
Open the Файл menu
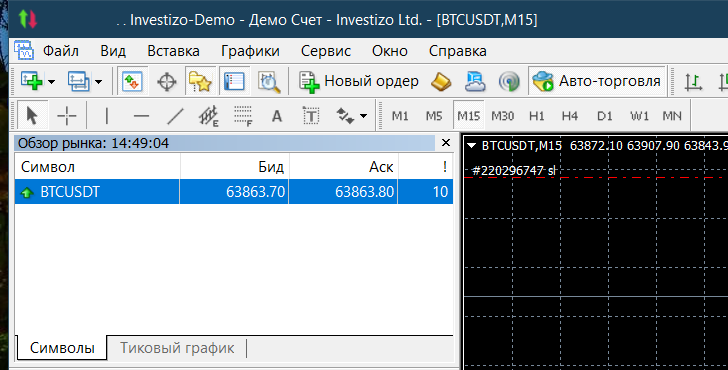tap(60, 51)
